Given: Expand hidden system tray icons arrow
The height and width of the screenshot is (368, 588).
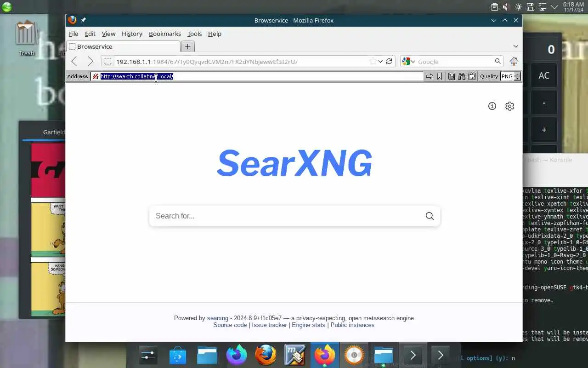Looking at the screenshot, I should coord(554,6).
